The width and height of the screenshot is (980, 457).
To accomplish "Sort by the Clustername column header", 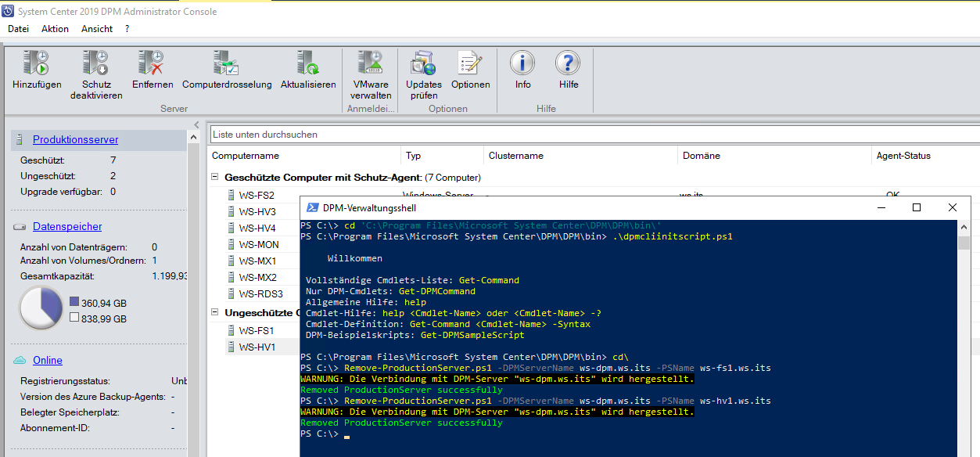I will click(x=580, y=156).
